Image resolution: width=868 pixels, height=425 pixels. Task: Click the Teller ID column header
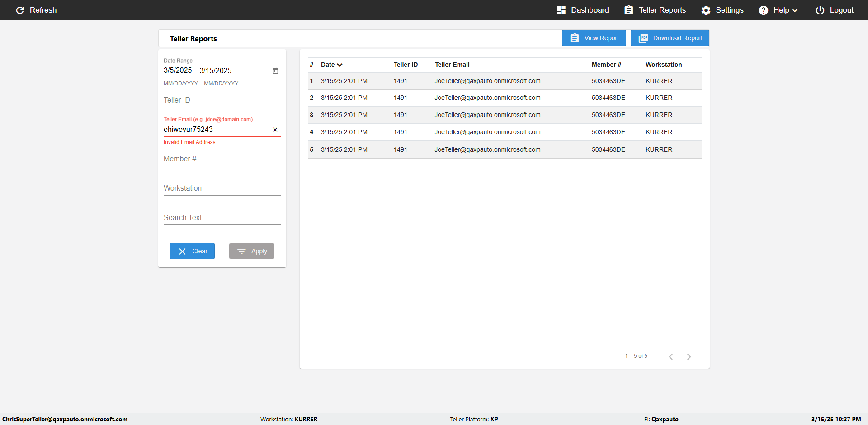click(406, 65)
